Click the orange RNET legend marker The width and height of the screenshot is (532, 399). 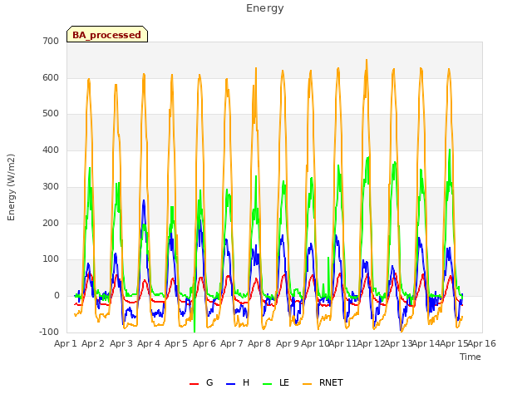(307, 383)
